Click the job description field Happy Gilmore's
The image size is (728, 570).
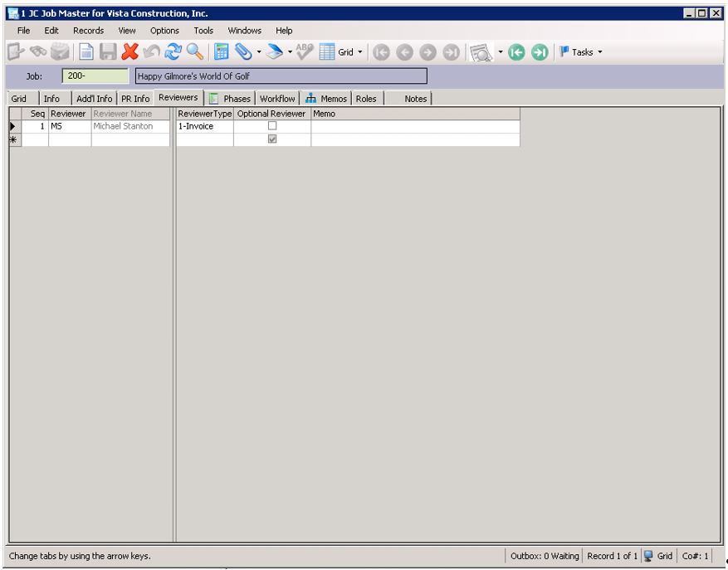click(x=281, y=76)
